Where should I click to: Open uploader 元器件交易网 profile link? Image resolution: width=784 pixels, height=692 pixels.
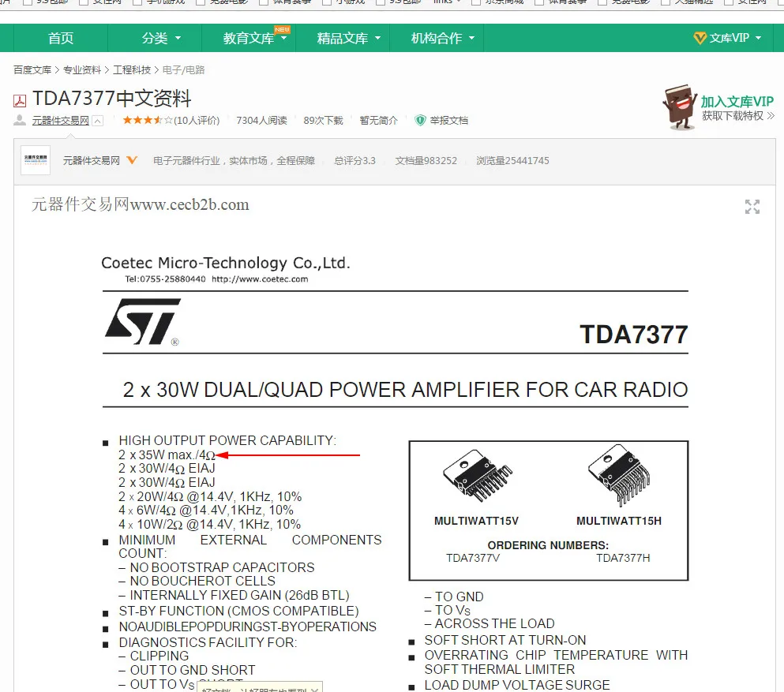[x=61, y=121]
